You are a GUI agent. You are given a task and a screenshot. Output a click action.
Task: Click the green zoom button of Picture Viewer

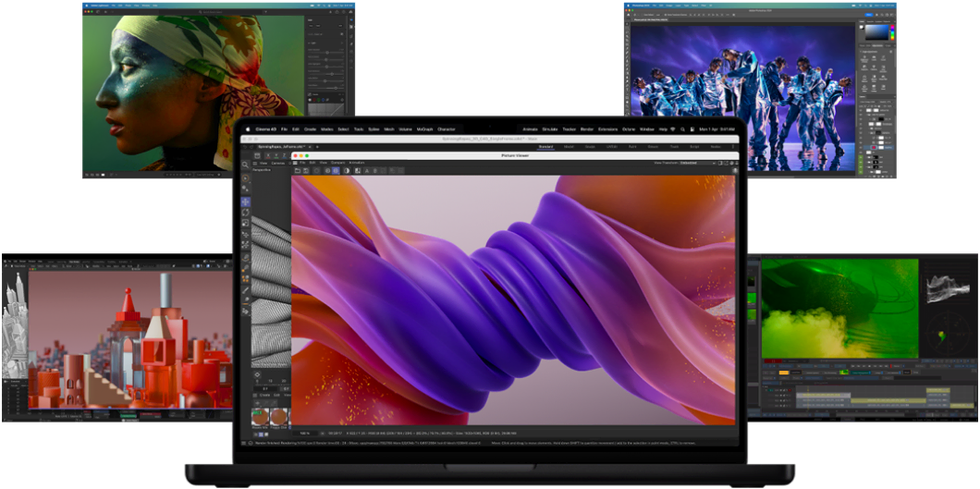pos(307,155)
